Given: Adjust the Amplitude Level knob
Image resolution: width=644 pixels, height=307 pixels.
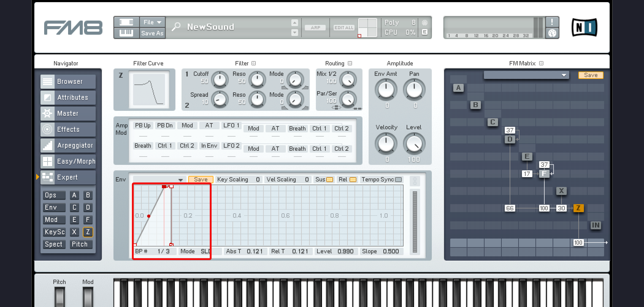Looking at the screenshot, I should click(x=414, y=144).
